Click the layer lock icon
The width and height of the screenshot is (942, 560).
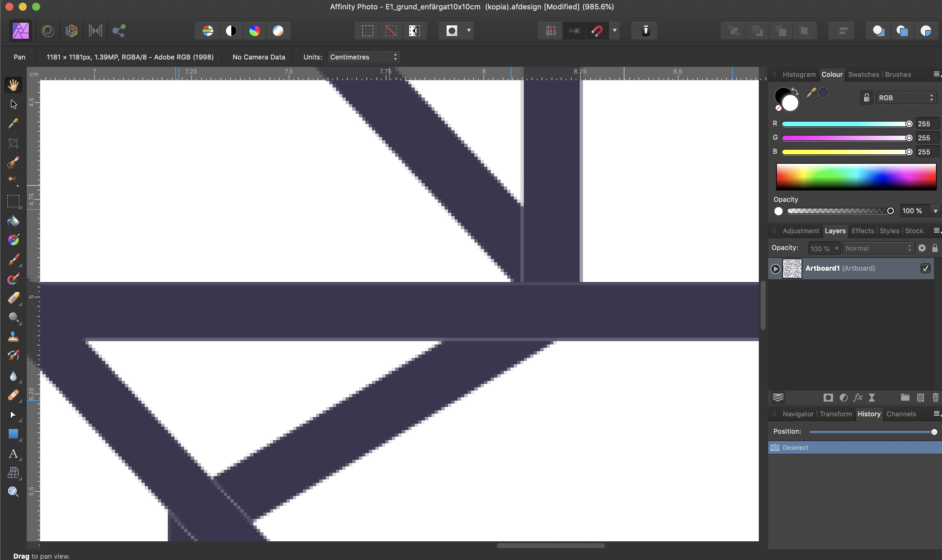935,248
